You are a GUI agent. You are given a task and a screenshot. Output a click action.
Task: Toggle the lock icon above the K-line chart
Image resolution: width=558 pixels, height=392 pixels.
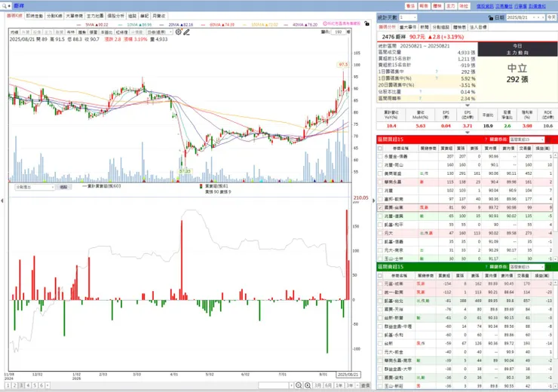tap(366, 23)
